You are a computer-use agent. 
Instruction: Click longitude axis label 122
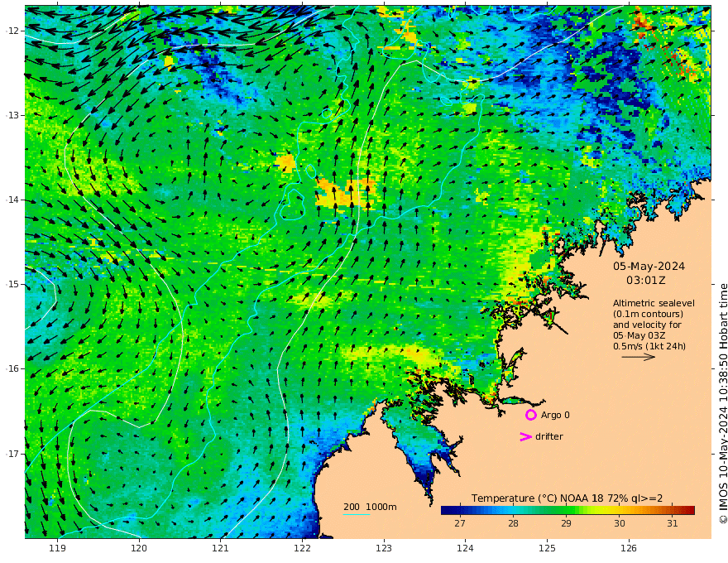(302, 548)
